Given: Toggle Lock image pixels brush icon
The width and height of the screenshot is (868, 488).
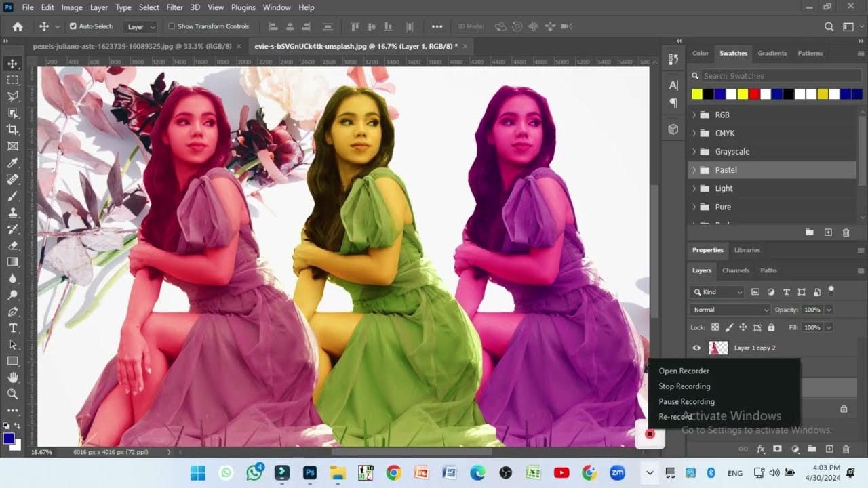Looking at the screenshot, I should tap(729, 327).
